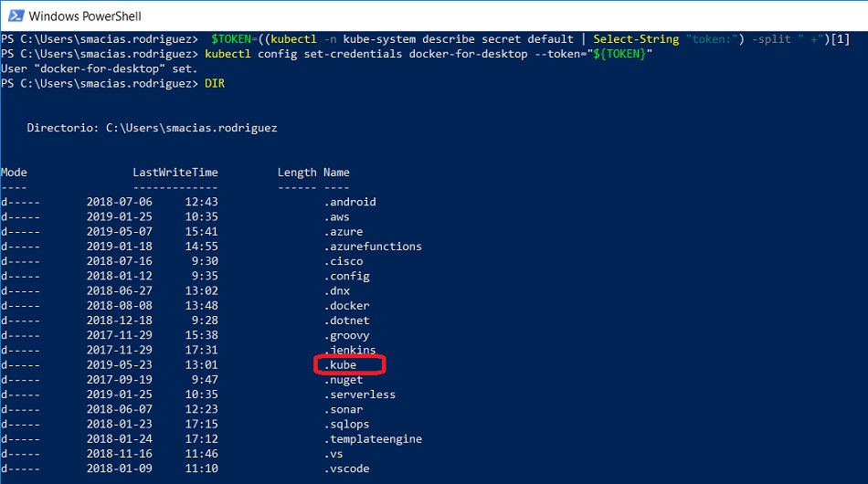Click the date 2019-05-23 for .kube
Image resolution: width=868 pixels, height=484 pixels.
click(119, 365)
